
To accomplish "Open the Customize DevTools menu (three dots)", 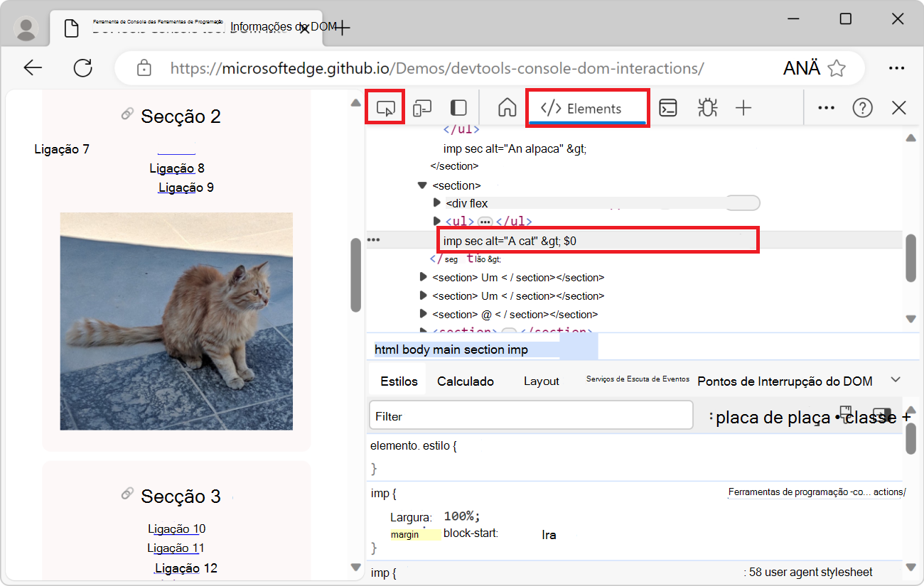I will [826, 107].
